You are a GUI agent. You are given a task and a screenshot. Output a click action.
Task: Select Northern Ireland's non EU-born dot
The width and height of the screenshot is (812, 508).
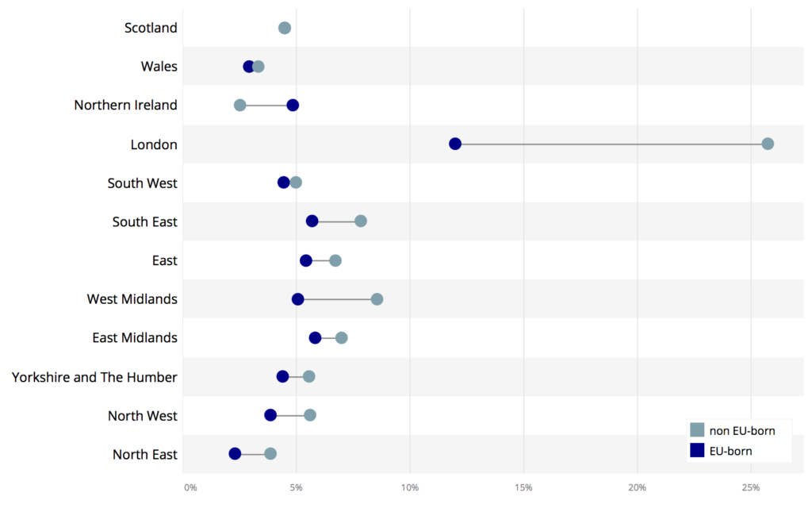(x=240, y=105)
